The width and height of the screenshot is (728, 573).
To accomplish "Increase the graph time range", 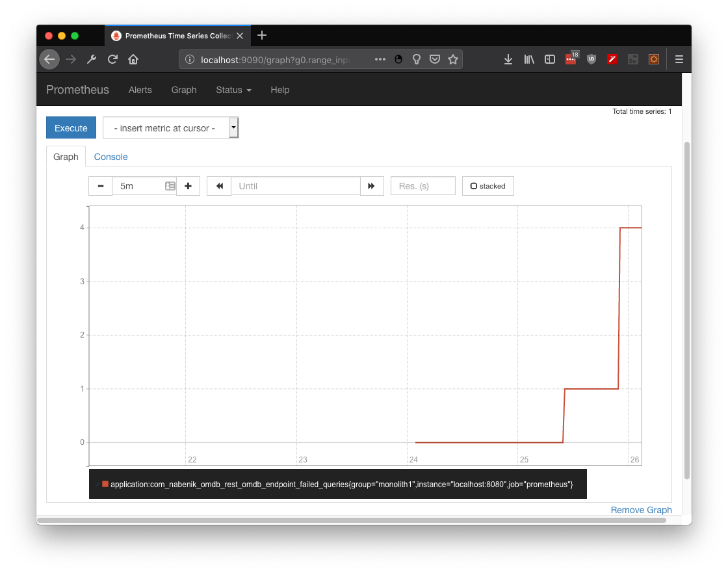I will tap(188, 186).
